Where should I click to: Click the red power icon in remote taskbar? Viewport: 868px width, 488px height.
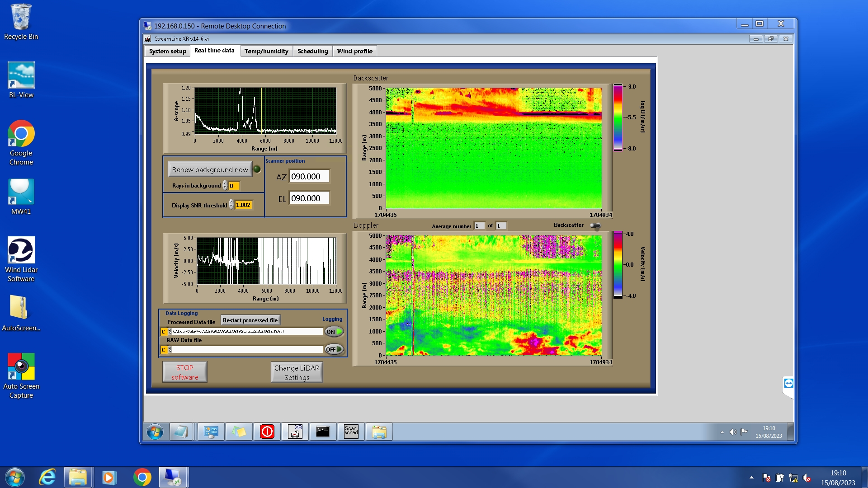tap(267, 432)
